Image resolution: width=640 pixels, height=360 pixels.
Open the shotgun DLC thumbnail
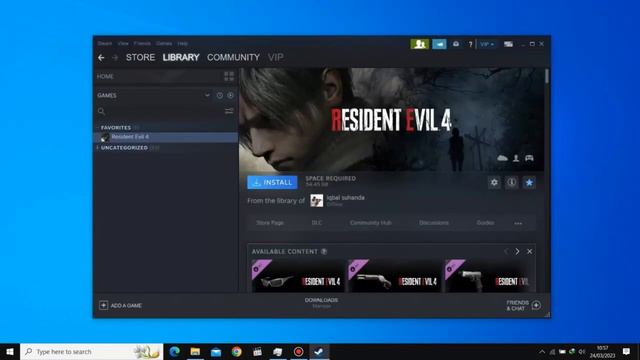[x=394, y=276]
